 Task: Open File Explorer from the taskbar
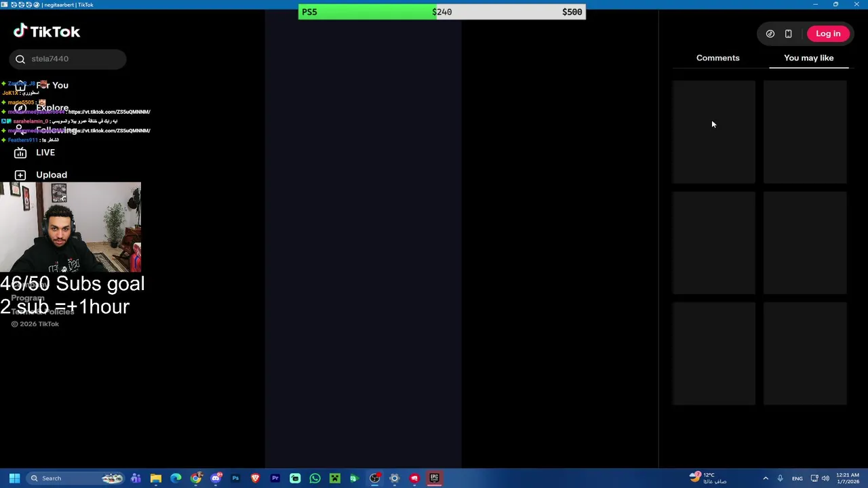pos(156,479)
